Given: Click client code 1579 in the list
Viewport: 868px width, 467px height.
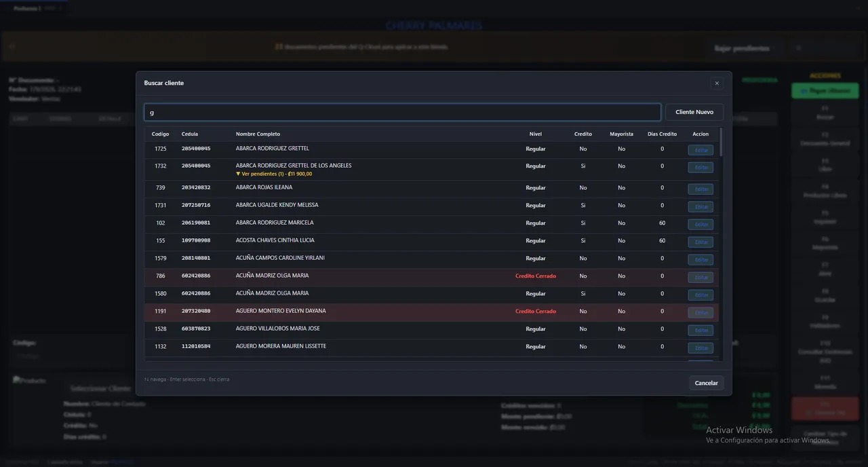Looking at the screenshot, I should pyautogui.click(x=160, y=258).
